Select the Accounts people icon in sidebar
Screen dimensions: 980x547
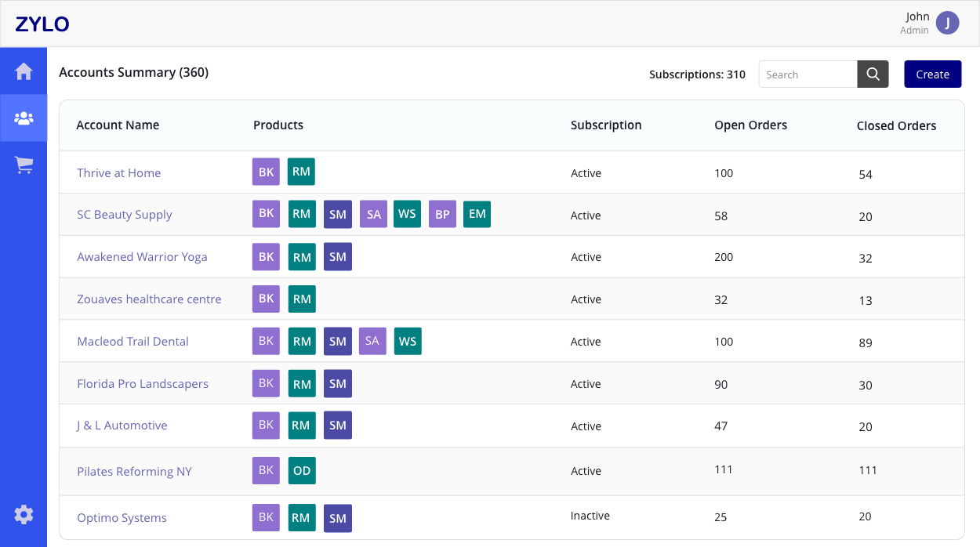pyautogui.click(x=24, y=118)
